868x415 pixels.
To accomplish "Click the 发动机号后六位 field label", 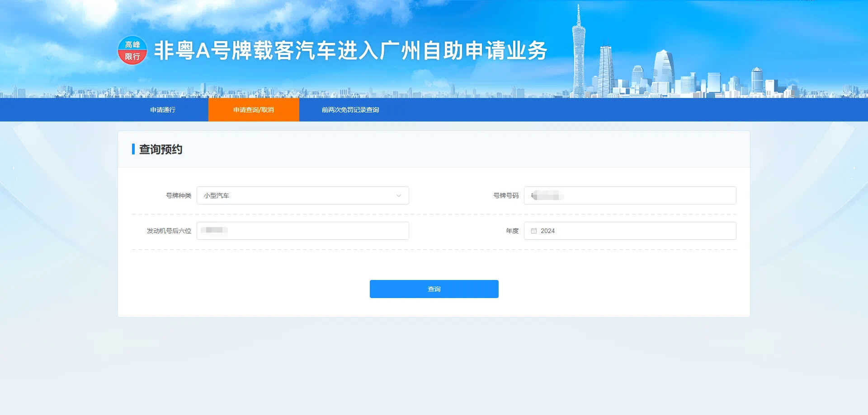I will click(x=169, y=231).
